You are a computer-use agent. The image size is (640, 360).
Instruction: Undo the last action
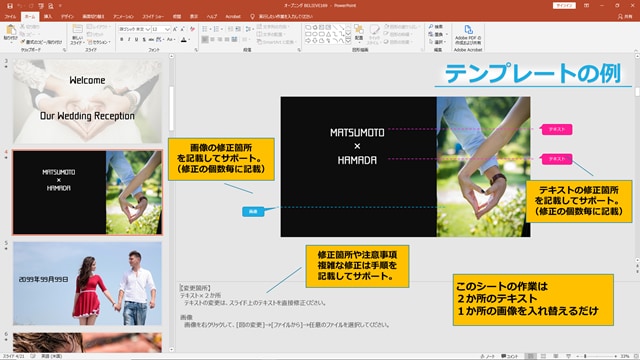[20, 6]
